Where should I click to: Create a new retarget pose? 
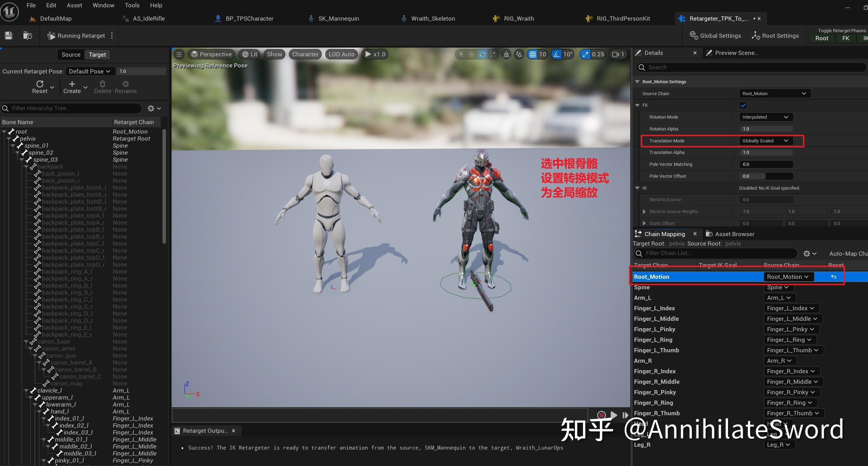[x=72, y=87]
